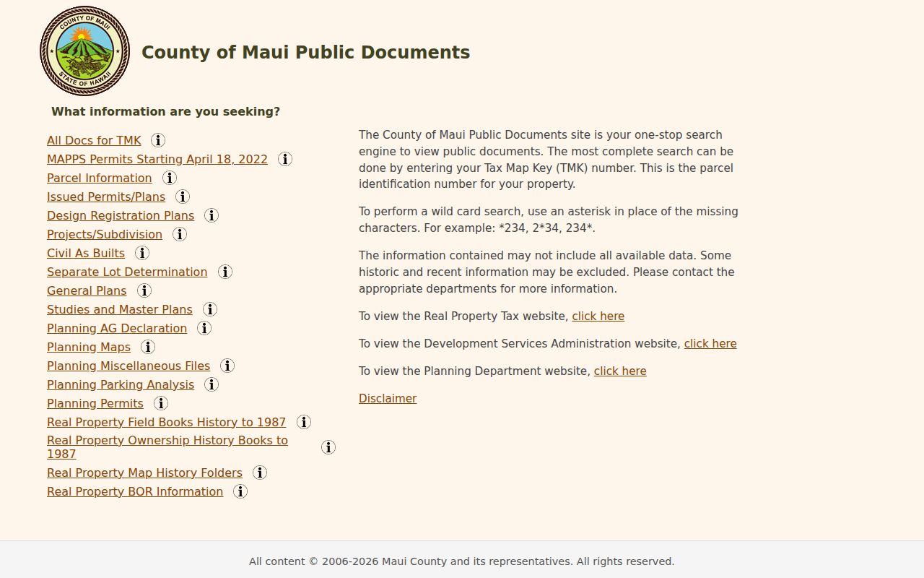
Task: Show info for Planning Maps
Action: tap(148, 347)
